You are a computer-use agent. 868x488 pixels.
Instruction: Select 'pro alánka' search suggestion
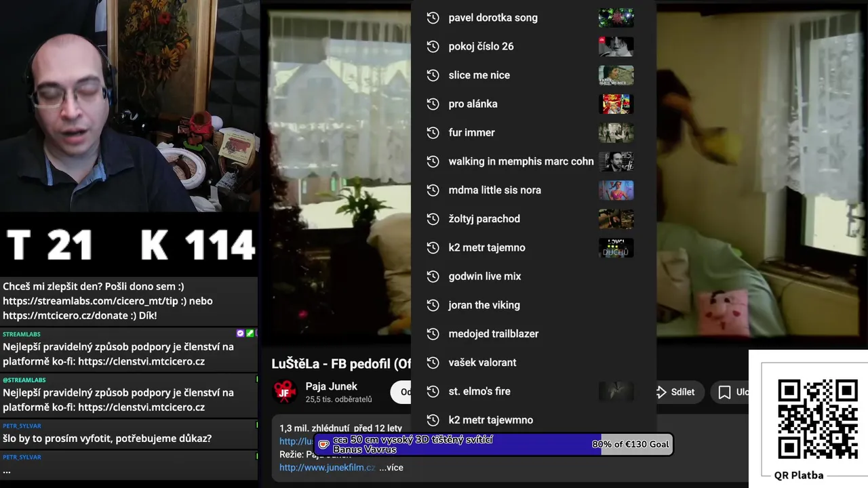pyautogui.click(x=533, y=104)
